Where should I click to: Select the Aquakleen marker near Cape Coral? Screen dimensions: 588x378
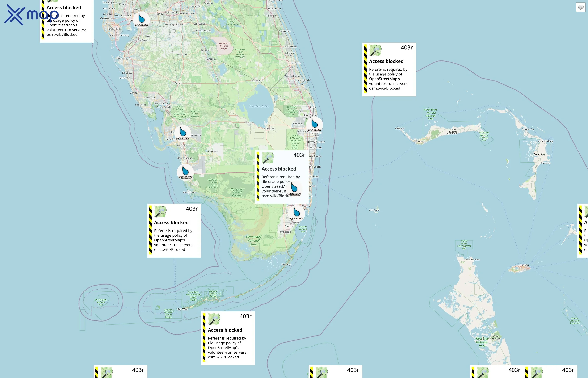pyautogui.click(x=182, y=133)
